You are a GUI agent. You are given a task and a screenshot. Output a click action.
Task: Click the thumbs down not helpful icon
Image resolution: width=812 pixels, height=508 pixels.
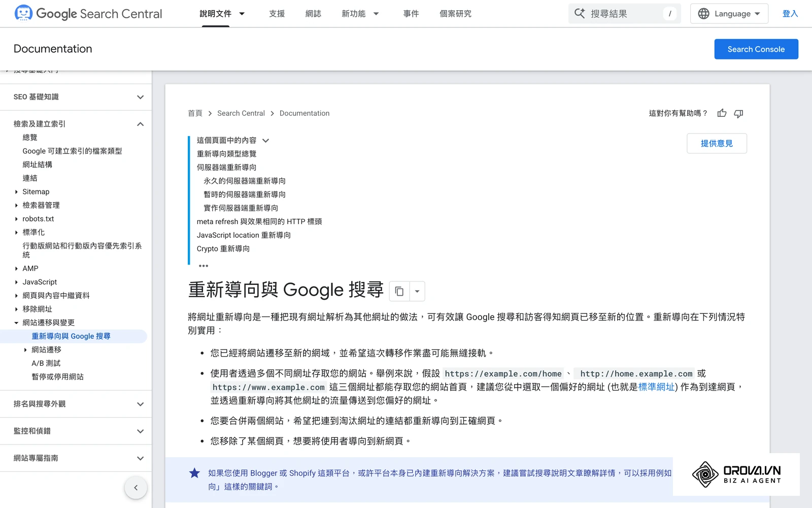click(x=739, y=113)
